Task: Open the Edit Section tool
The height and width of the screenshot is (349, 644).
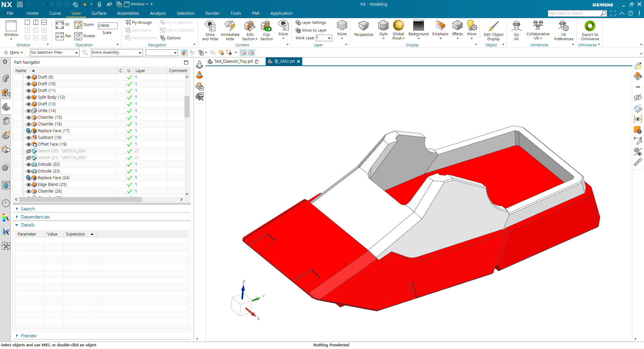Action: coord(250,27)
